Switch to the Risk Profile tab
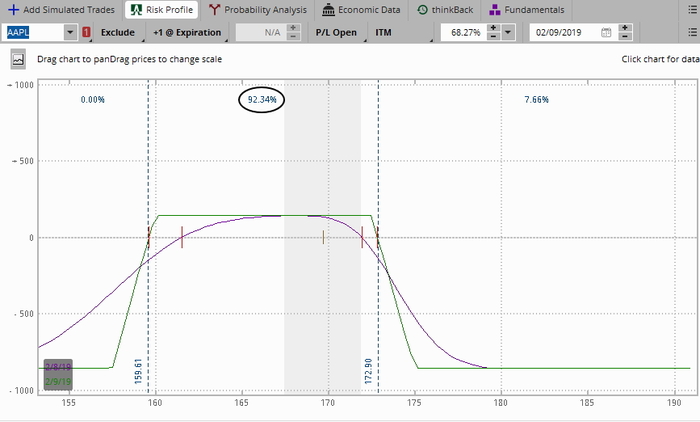 coord(162,9)
